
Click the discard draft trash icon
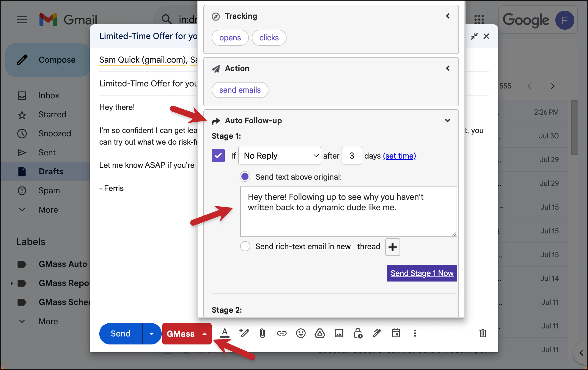[x=482, y=333]
